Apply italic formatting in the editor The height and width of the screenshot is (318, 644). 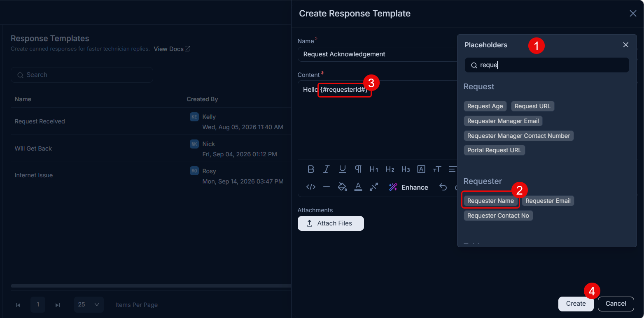pyautogui.click(x=327, y=169)
